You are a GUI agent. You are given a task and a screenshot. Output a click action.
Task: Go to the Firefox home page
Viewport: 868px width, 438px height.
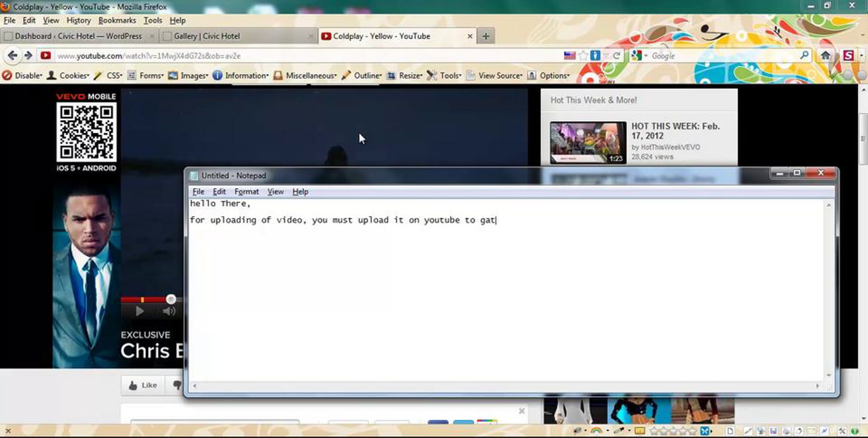pyautogui.click(x=825, y=55)
